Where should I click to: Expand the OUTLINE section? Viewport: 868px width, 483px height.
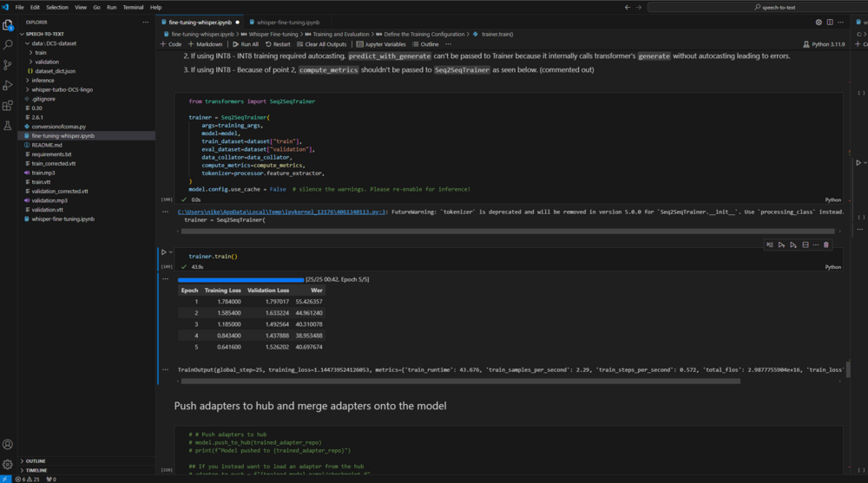(x=35, y=461)
